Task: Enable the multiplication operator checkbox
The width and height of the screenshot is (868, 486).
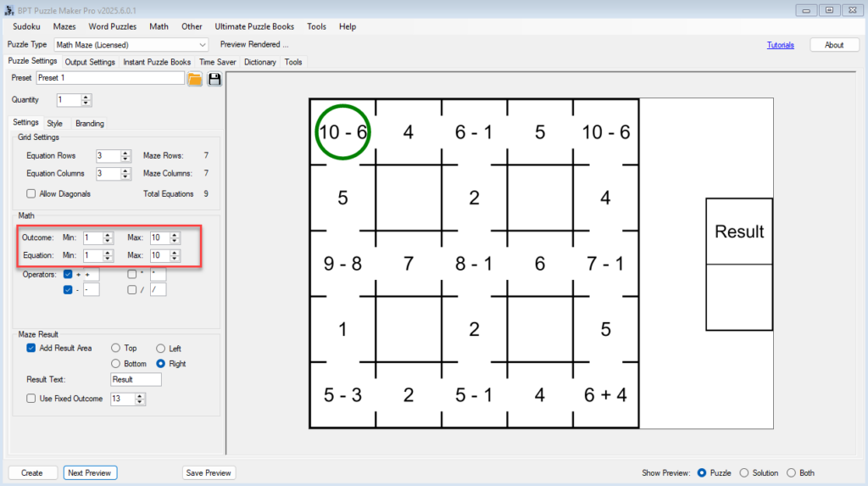Action: 131,274
